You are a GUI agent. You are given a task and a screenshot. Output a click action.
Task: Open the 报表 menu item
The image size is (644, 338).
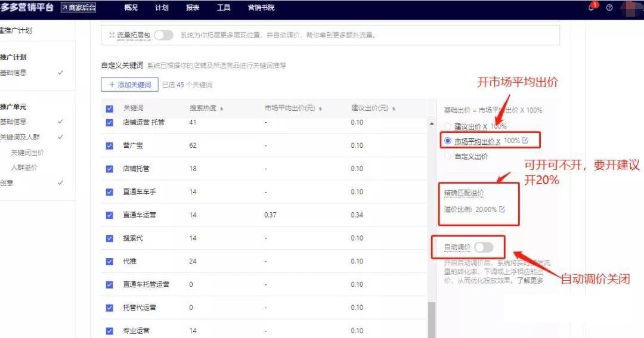[x=193, y=7]
